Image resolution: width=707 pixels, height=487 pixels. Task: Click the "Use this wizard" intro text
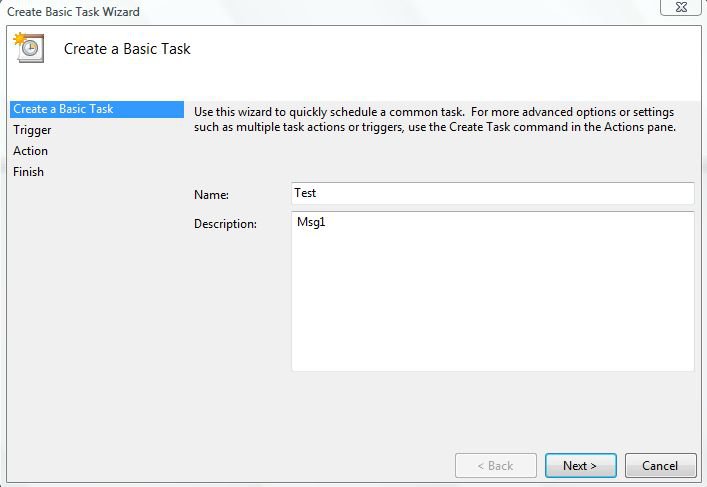pos(435,119)
